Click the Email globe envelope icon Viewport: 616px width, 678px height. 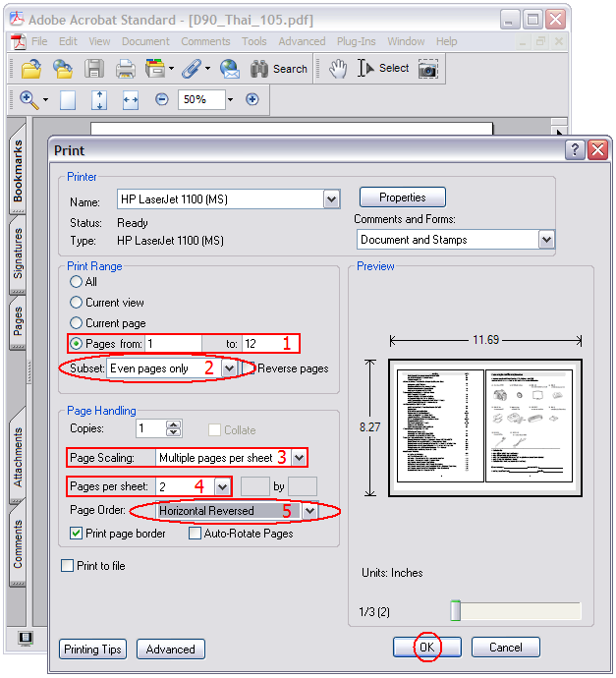click(x=230, y=69)
